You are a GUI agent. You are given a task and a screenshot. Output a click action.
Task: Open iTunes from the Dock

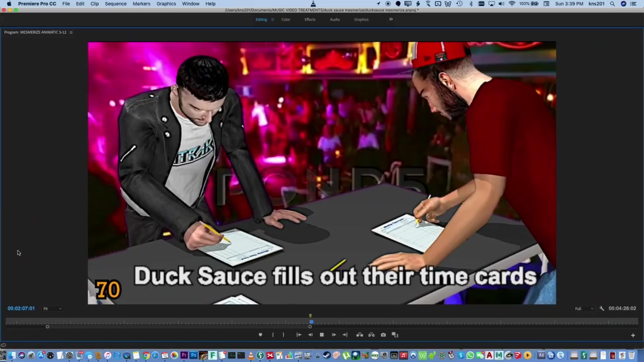point(107,355)
